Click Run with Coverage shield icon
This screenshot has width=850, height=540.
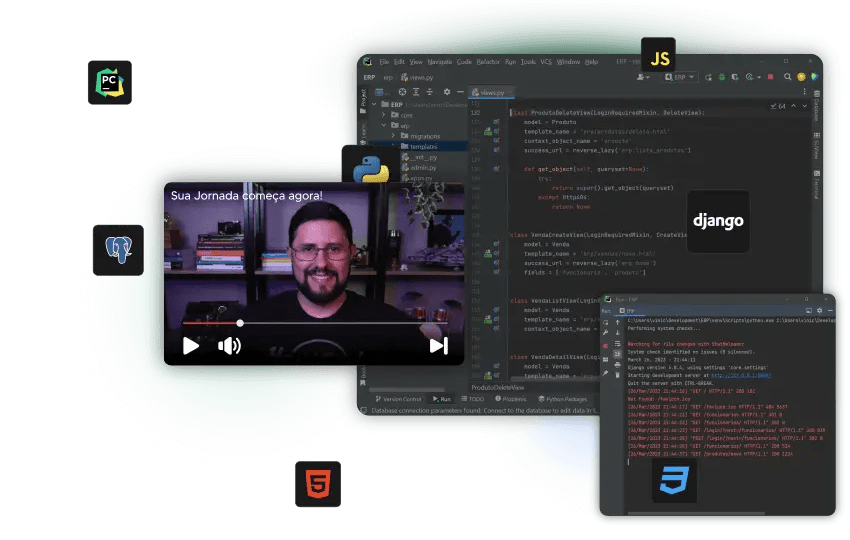coord(735,77)
